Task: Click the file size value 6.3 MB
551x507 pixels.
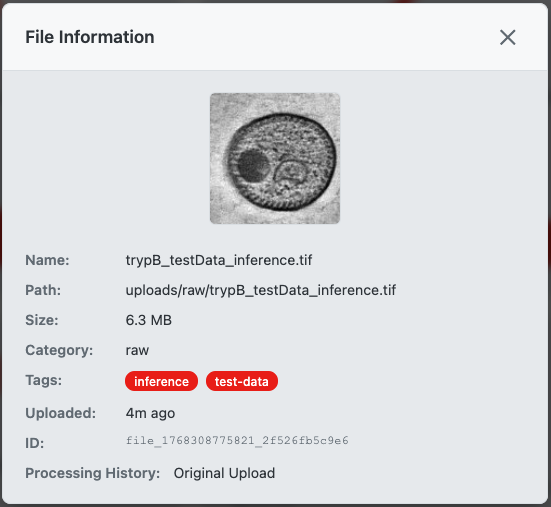Action: [149, 320]
